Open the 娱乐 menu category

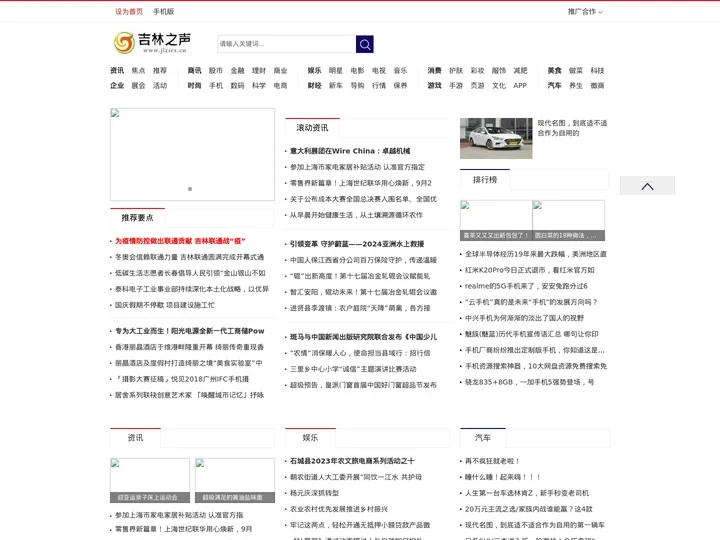tap(315, 70)
